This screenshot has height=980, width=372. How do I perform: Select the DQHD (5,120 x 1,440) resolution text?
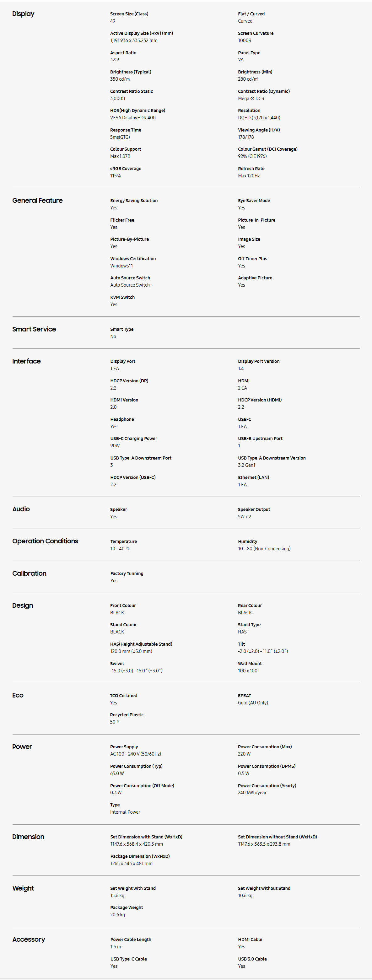(259, 117)
